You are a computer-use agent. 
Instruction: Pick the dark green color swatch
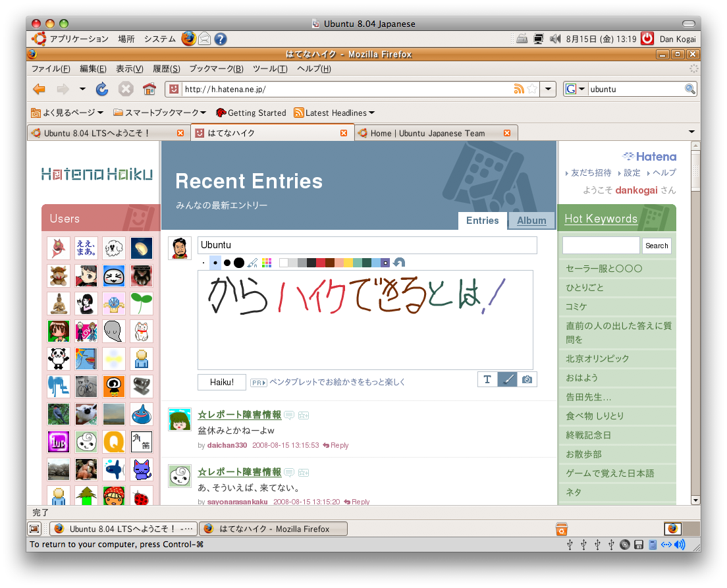[367, 263]
